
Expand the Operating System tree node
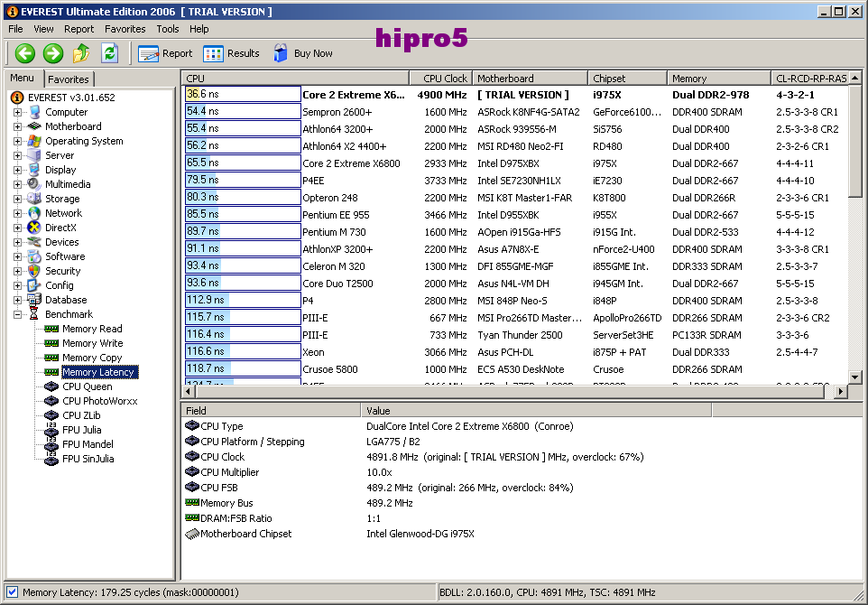[x=18, y=141]
